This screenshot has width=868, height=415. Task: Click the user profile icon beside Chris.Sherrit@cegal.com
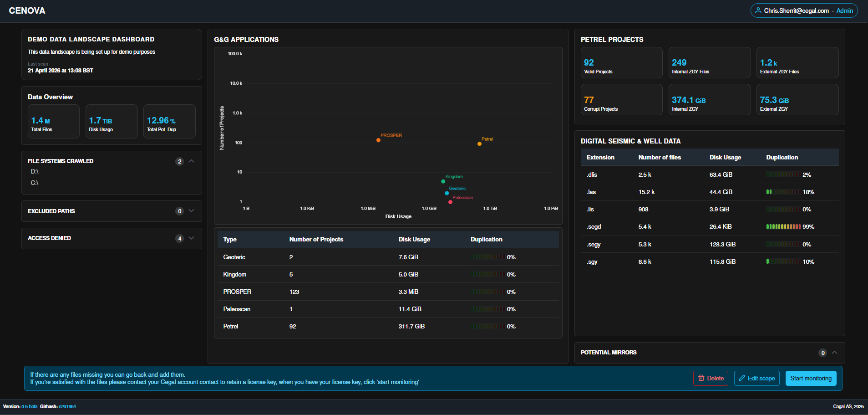758,10
